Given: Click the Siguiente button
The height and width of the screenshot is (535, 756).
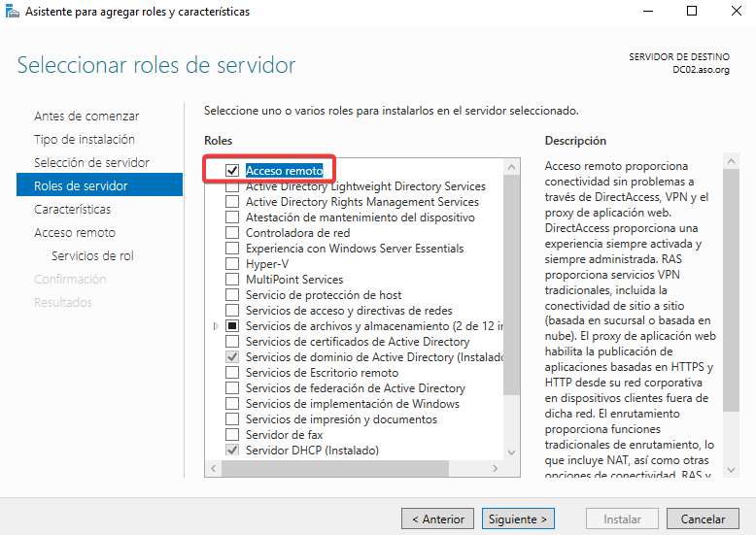Looking at the screenshot, I should (x=519, y=519).
